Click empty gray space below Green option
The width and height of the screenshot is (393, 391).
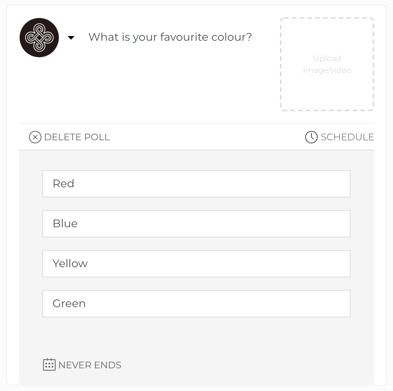(196, 337)
